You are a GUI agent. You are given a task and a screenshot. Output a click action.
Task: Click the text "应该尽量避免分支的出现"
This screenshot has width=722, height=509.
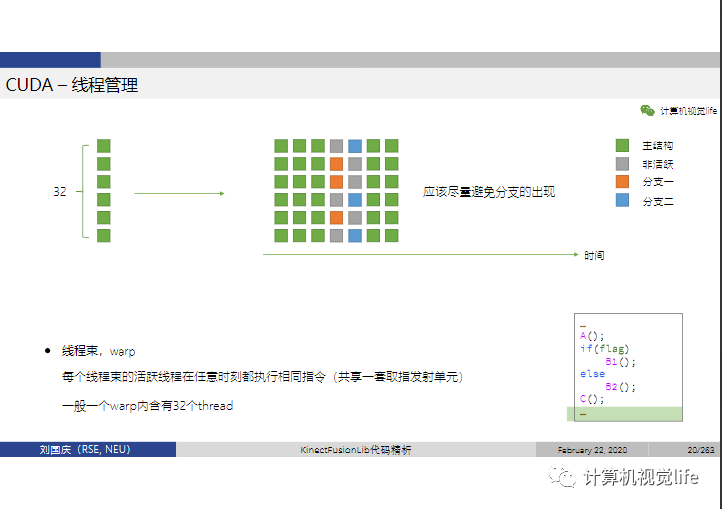pyautogui.click(x=489, y=192)
